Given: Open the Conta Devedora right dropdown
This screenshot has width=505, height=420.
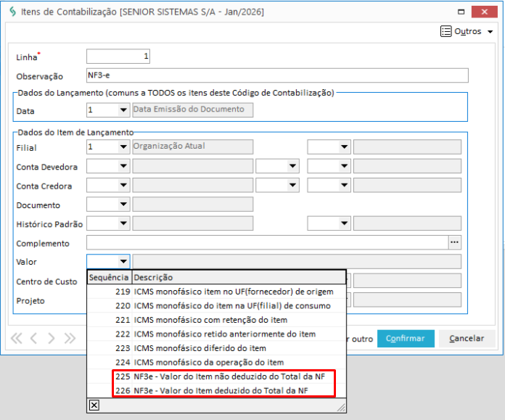Looking at the screenshot, I should (x=345, y=166).
